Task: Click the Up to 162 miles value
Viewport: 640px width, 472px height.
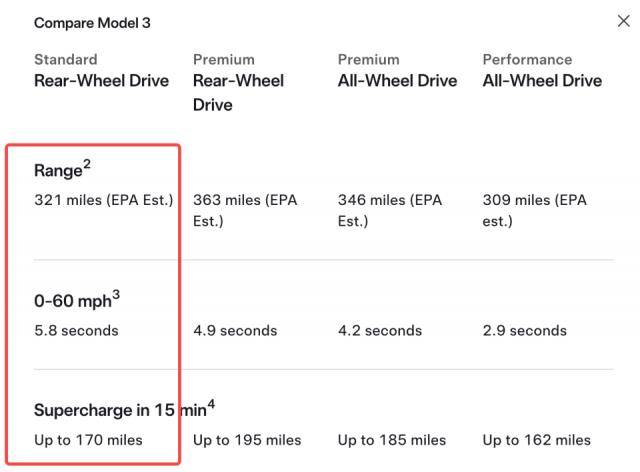Action: pos(536,440)
